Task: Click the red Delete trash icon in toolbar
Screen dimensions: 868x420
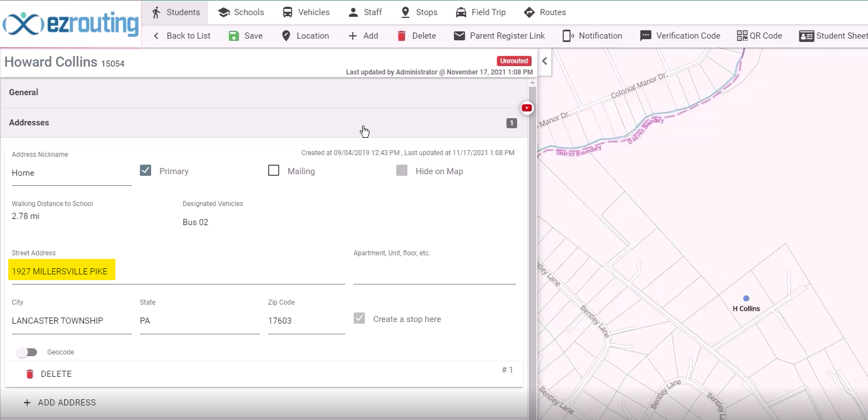Action: [x=401, y=36]
